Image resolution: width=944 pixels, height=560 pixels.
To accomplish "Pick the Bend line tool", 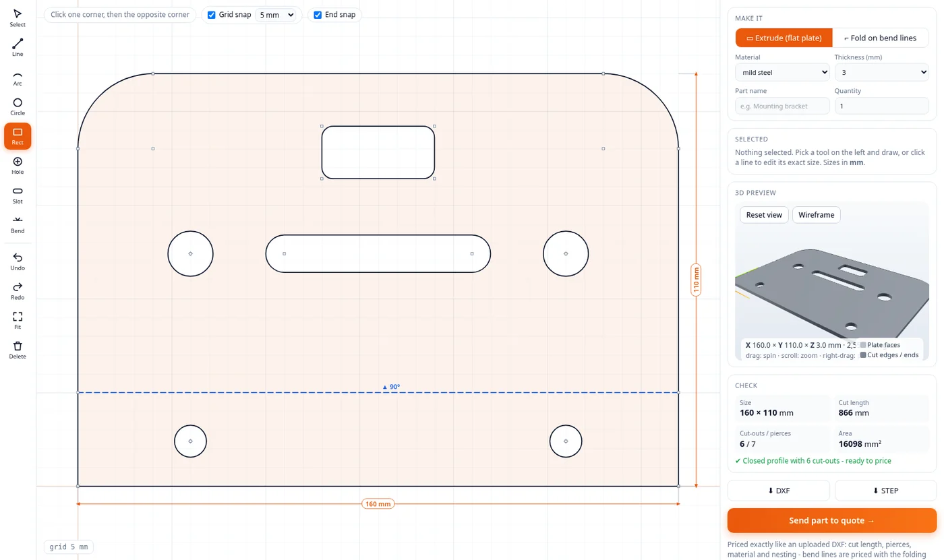I will pos(18,224).
